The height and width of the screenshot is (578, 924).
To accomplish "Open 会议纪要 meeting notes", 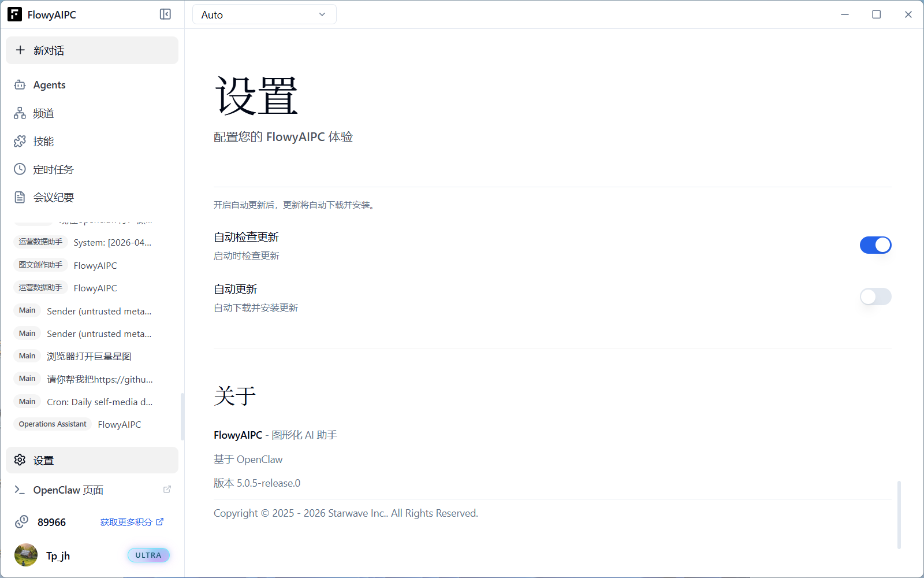I will click(92, 197).
